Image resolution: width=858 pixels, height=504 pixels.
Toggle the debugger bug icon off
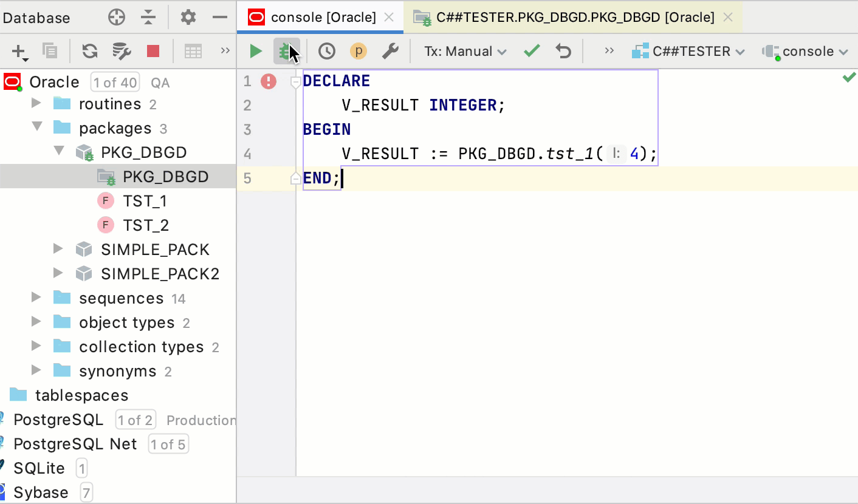pyautogui.click(x=286, y=51)
